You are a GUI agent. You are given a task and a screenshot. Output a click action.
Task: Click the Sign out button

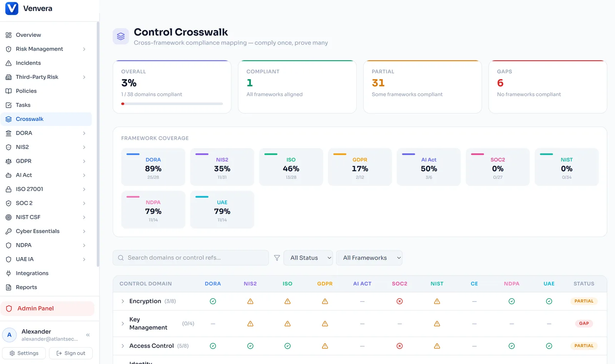pos(71,353)
